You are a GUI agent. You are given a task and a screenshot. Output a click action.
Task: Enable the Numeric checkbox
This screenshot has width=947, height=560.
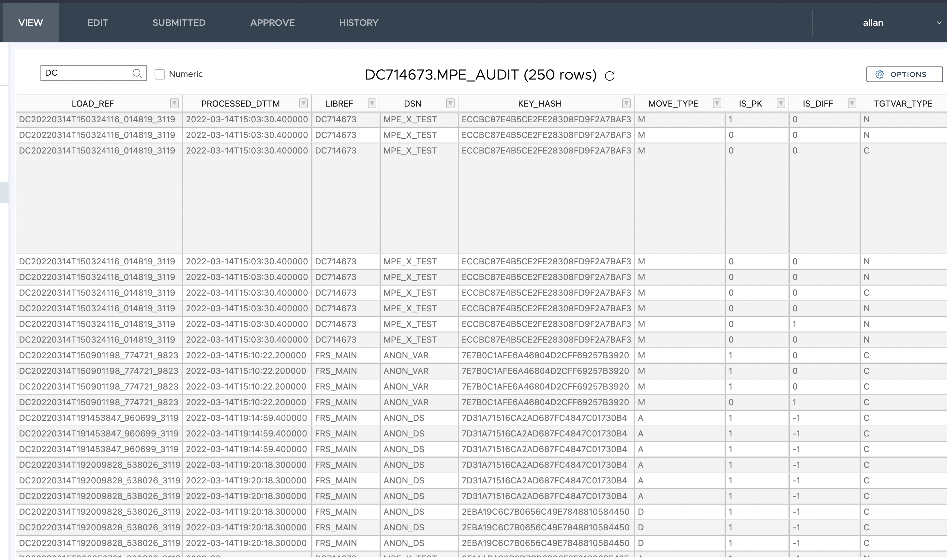point(160,74)
